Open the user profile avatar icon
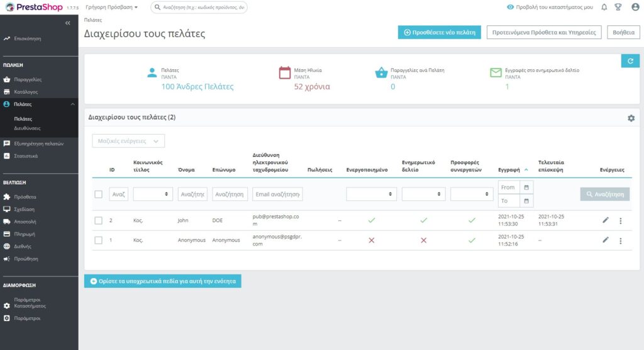The image size is (644, 350). coord(635,8)
